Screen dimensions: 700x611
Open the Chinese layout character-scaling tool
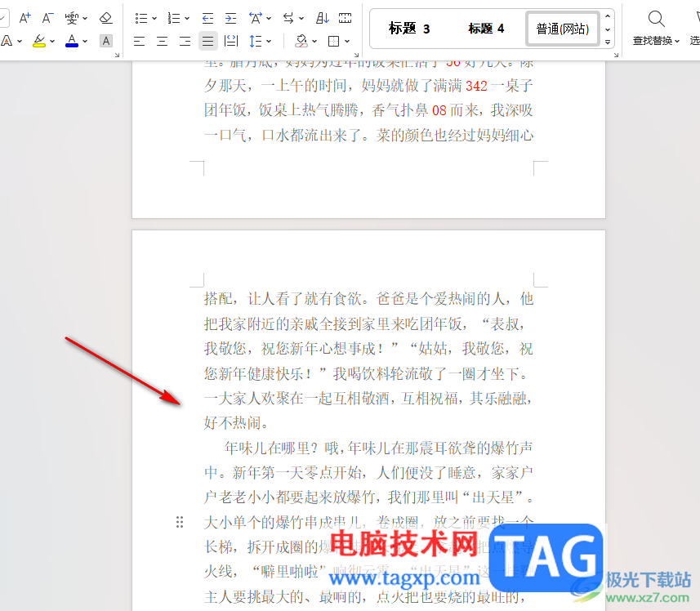coord(256,18)
